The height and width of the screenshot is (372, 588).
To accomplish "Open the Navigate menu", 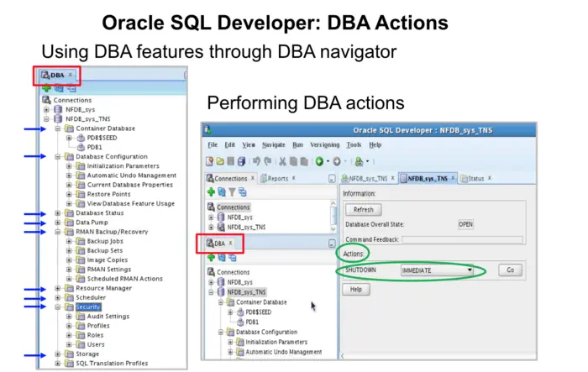I will (273, 144).
